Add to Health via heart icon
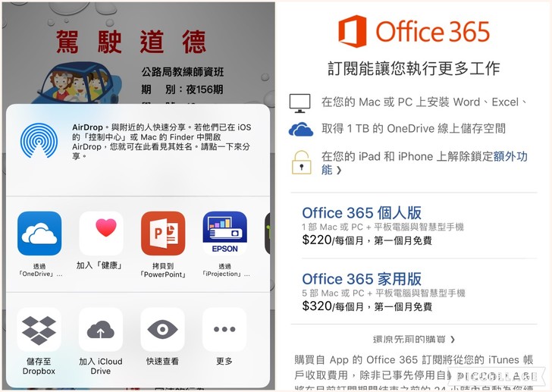Image resolution: width=552 pixels, height=392 pixels. [101, 234]
